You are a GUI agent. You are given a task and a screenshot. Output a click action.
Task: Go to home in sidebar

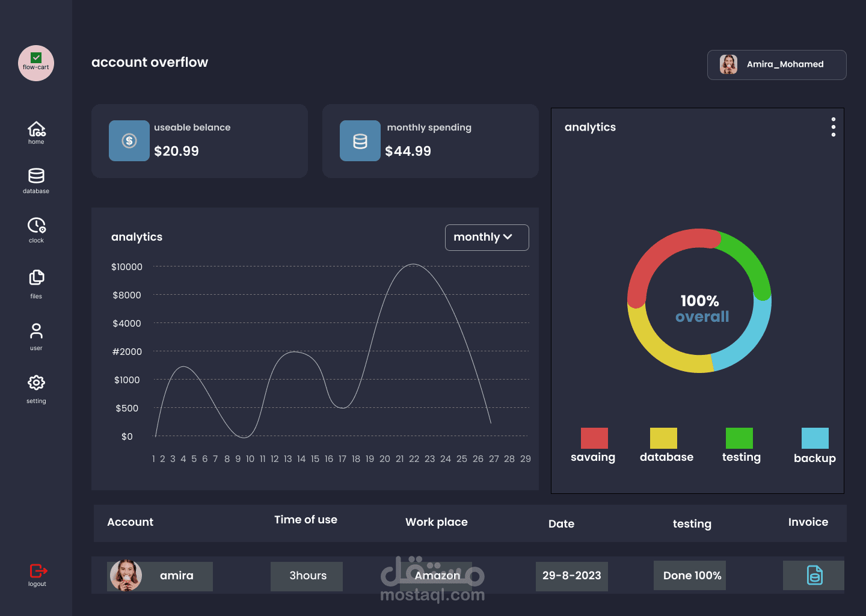click(36, 132)
